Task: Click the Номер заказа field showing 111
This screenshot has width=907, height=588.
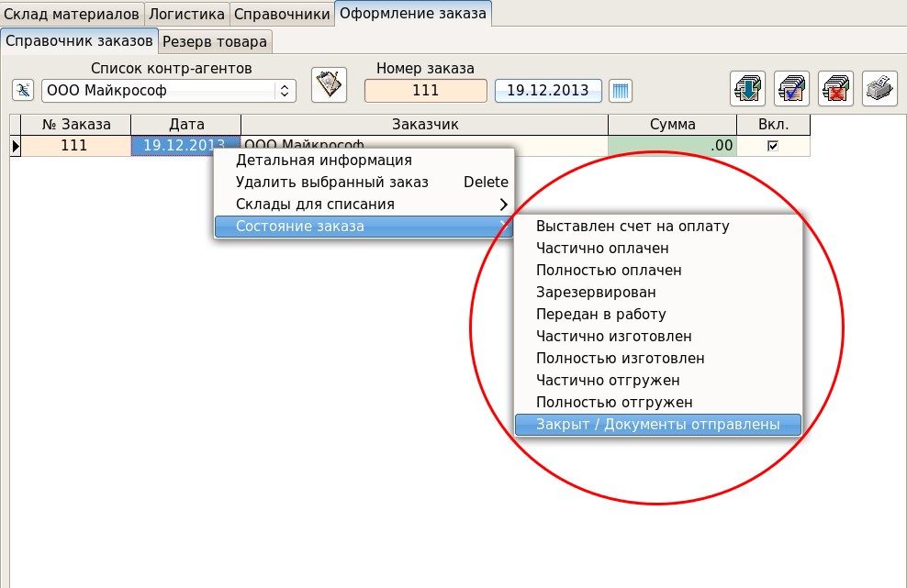Action: [x=426, y=91]
